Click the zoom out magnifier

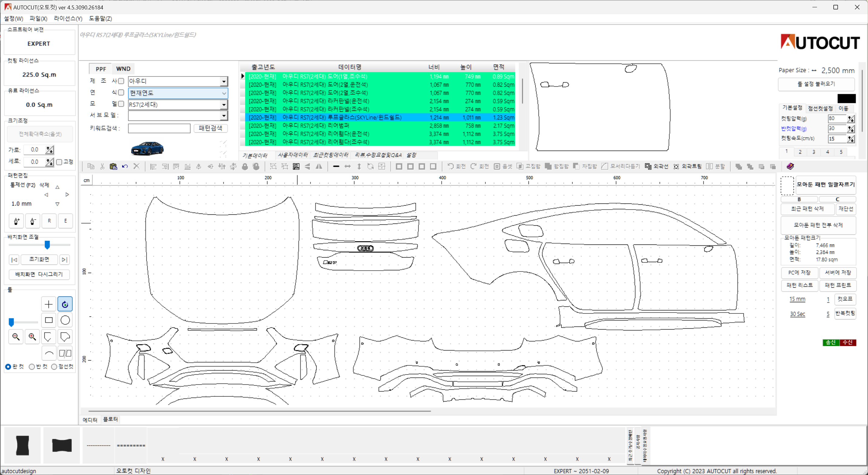(x=16, y=337)
